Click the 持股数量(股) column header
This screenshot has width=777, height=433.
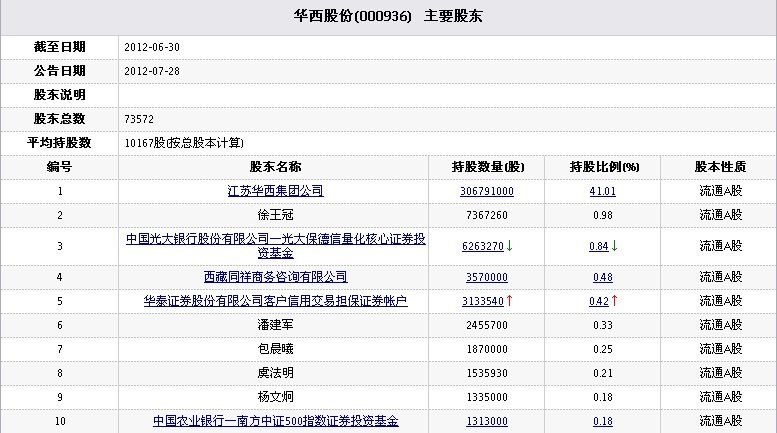[488, 167]
